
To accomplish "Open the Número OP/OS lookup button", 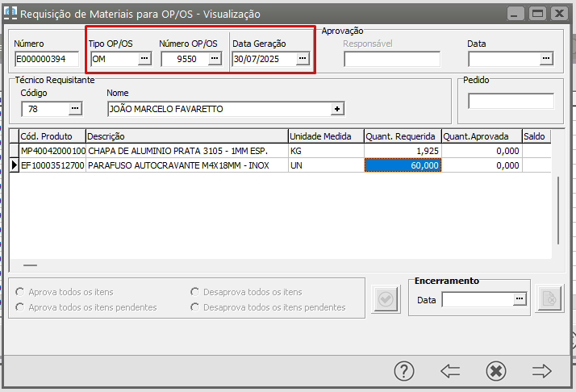I will click(x=215, y=59).
